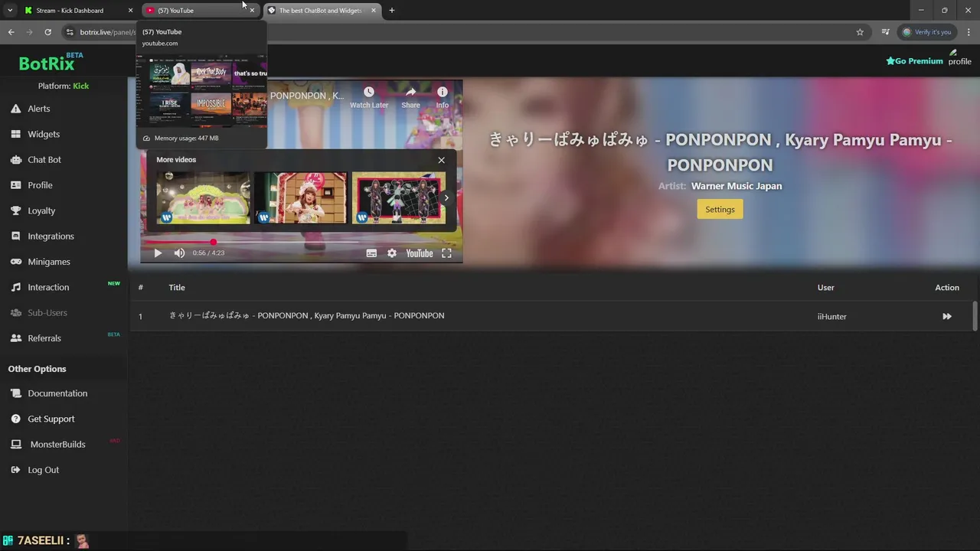Select second More videos thumbnail
The image size is (980, 551).
point(301,197)
